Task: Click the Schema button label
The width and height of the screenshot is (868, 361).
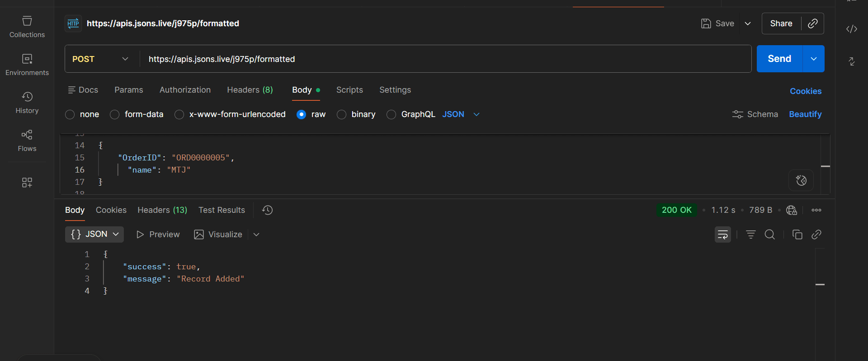Action: coord(763,114)
